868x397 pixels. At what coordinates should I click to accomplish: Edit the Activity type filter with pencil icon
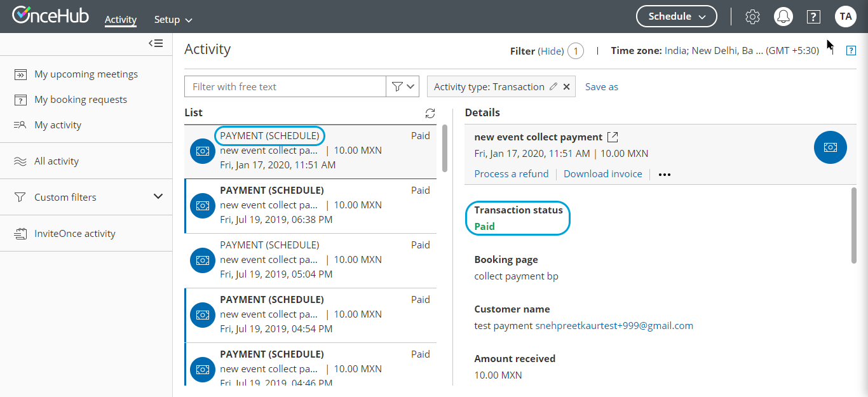(553, 87)
